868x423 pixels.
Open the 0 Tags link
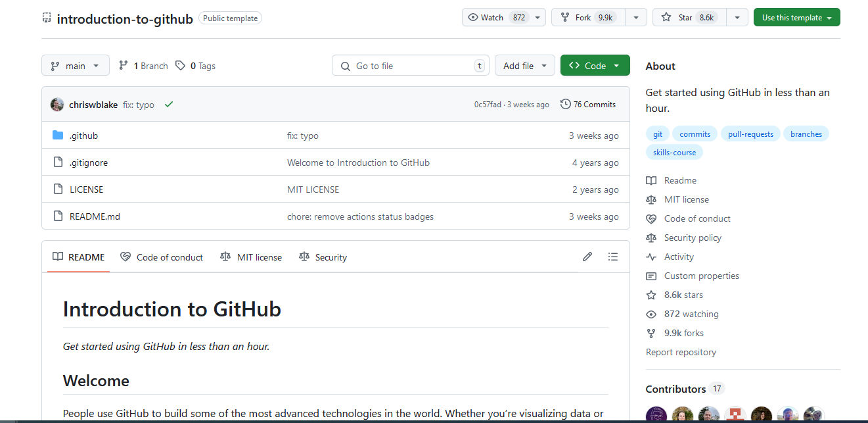(x=195, y=66)
